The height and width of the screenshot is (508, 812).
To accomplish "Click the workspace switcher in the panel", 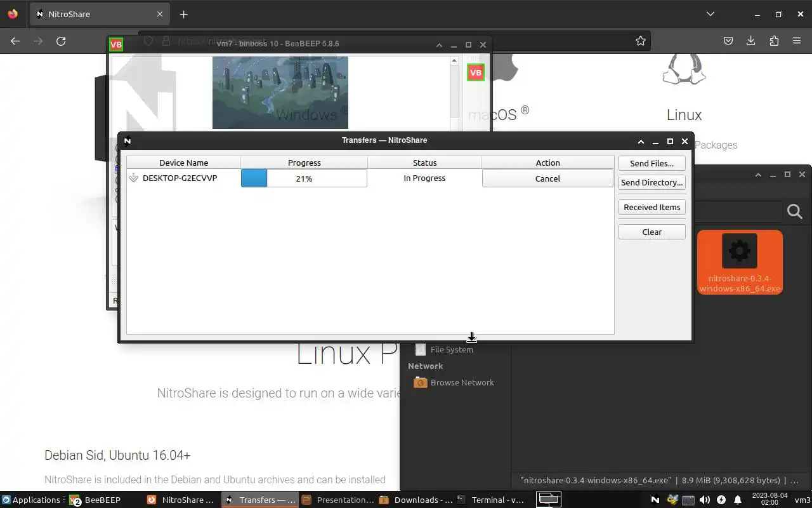I will point(549,500).
